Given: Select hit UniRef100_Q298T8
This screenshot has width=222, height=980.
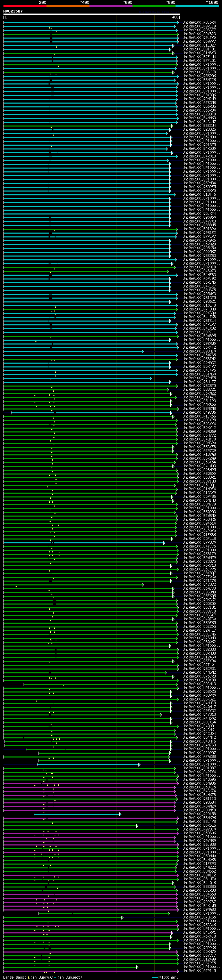Looking at the screenshot, I should pos(199,114).
